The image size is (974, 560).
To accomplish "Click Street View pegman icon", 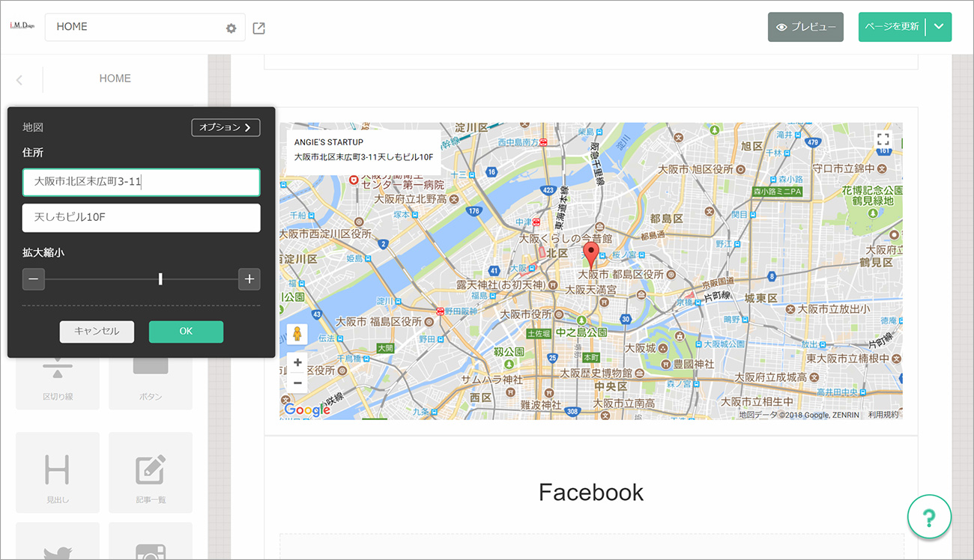I will click(297, 334).
